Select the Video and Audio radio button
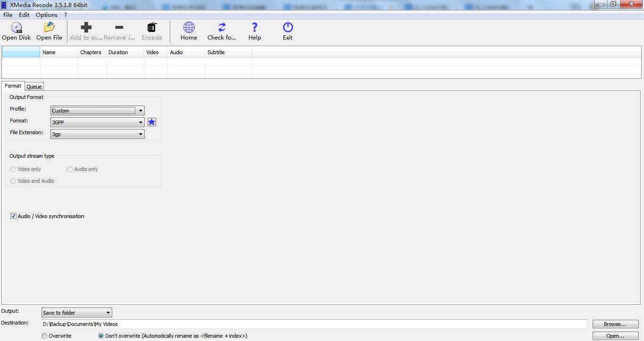Screen dimensions: 644x341 pos(13,181)
